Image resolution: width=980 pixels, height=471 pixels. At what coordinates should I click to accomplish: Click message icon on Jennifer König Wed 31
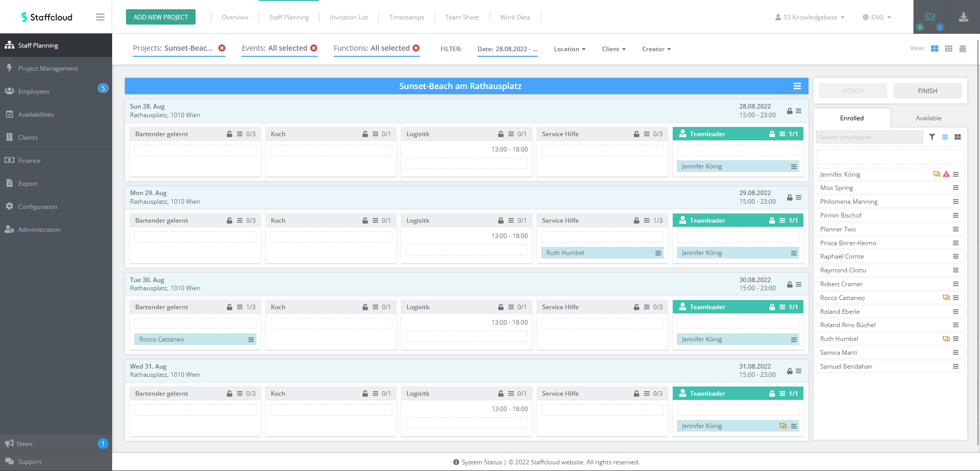pos(783,426)
